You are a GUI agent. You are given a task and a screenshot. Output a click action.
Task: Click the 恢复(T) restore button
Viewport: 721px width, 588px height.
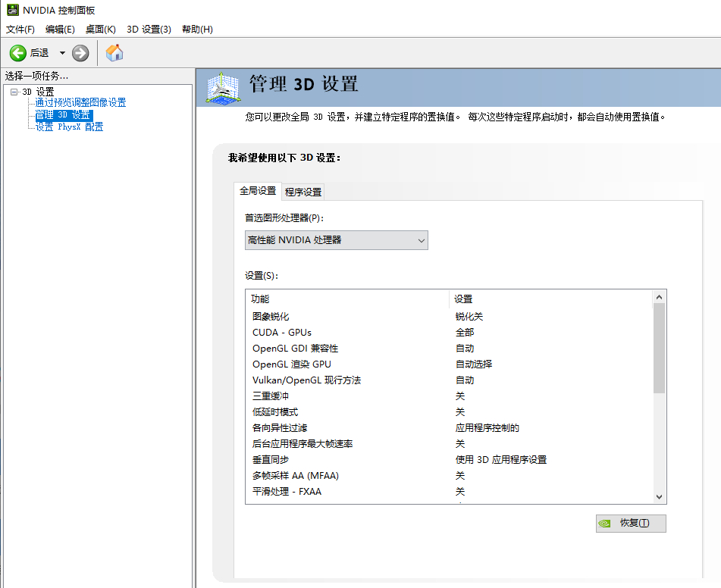(631, 523)
